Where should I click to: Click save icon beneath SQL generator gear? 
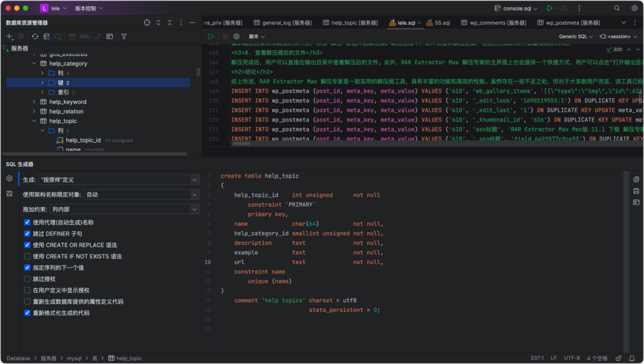point(9,194)
